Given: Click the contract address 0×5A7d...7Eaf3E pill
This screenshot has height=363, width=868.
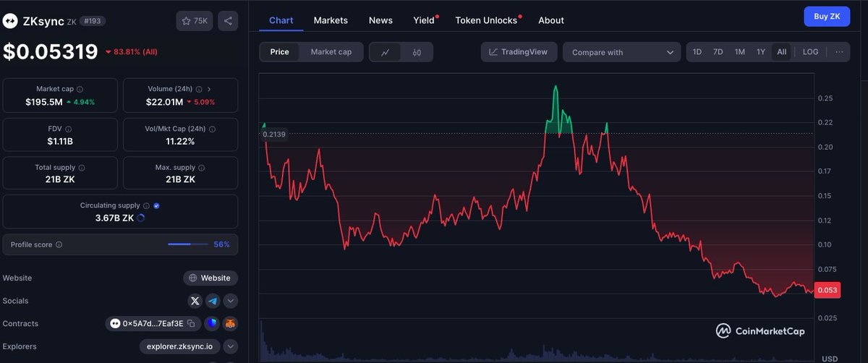Looking at the screenshot, I should tap(153, 323).
